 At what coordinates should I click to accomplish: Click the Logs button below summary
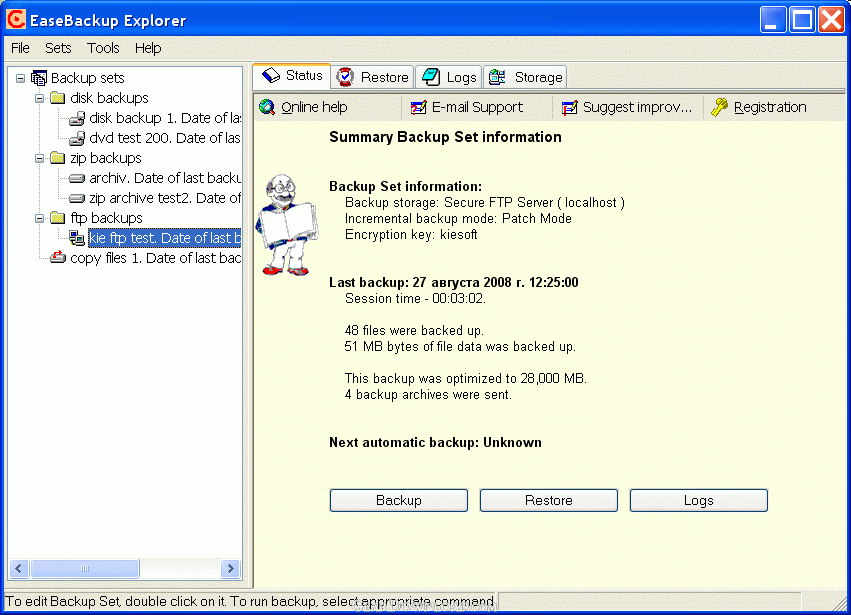pos(698,500)
